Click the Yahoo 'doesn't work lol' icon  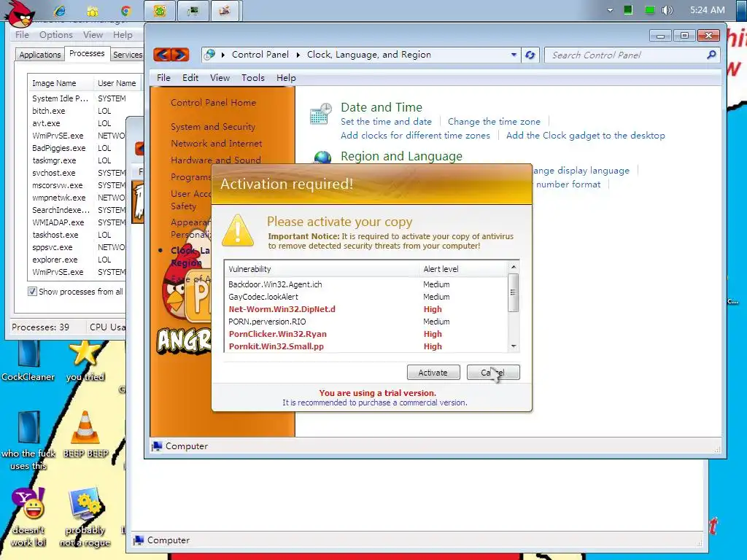(x=28, y=518)
